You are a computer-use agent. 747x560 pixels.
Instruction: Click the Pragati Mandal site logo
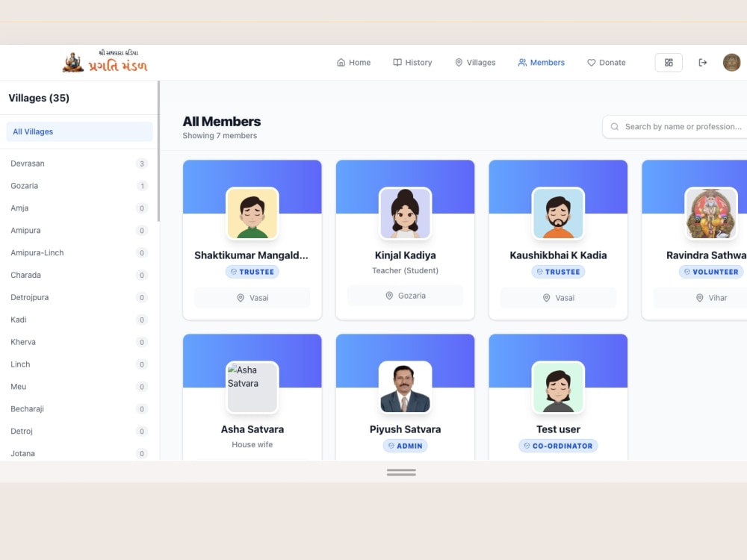click(105, 62)
